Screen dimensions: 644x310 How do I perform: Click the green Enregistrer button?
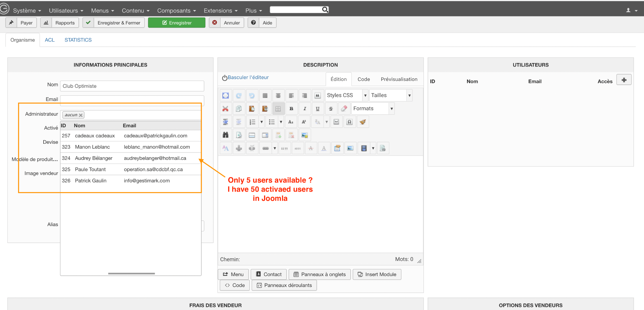coord(177,23)
